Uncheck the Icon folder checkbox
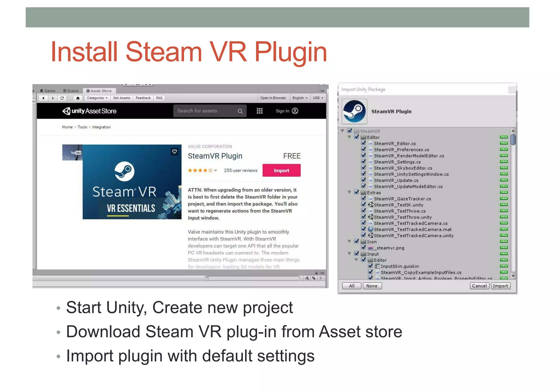The image size is (555, 392). point(357,241)
